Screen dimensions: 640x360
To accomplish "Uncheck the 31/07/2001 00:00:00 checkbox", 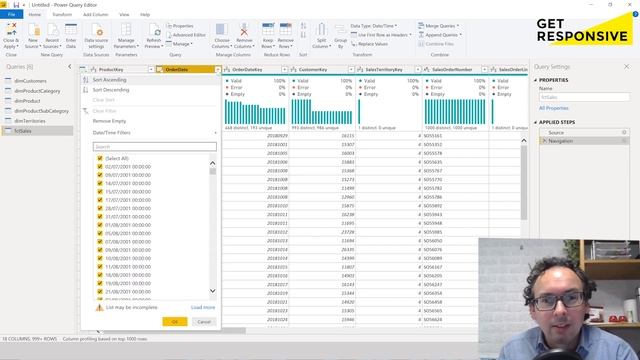I will [100, 217].
